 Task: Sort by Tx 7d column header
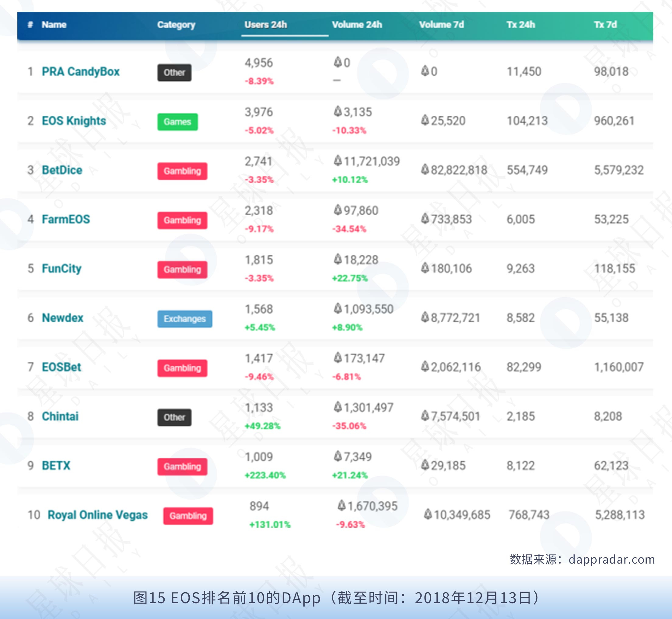605,25
